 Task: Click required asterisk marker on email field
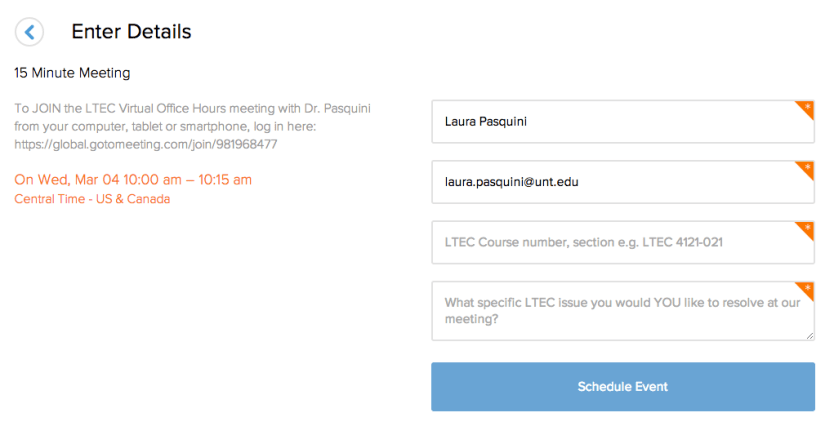(x=806, y=168)
